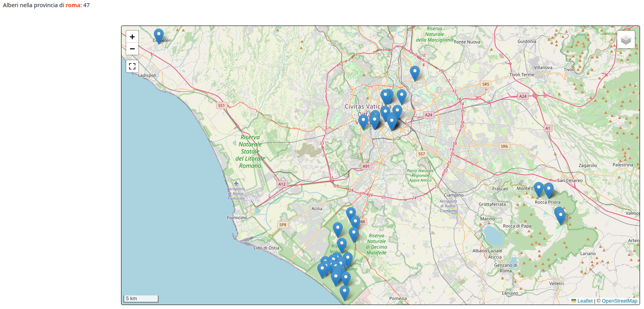The width and height of the screenshot is (644, 309).
Task: Select the southernmost marker near Pomezia coast
Action: (x=344, y=293)
